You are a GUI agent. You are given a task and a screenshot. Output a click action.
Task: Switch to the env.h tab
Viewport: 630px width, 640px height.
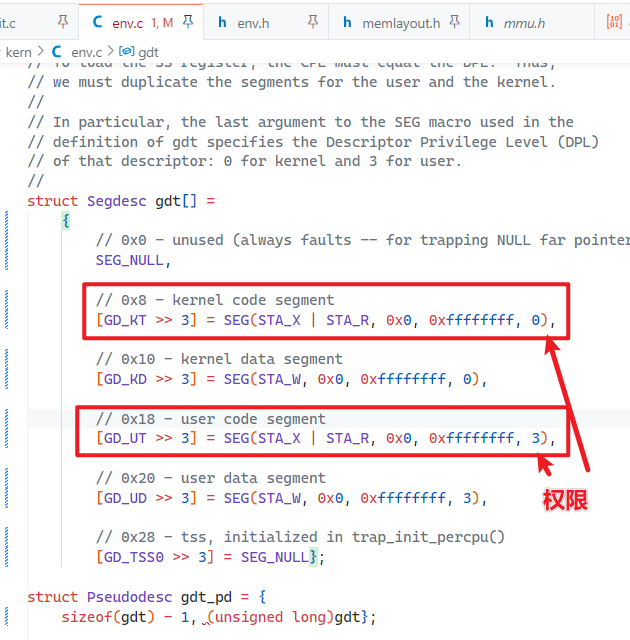pyautogui.click(x=250, y=21)
